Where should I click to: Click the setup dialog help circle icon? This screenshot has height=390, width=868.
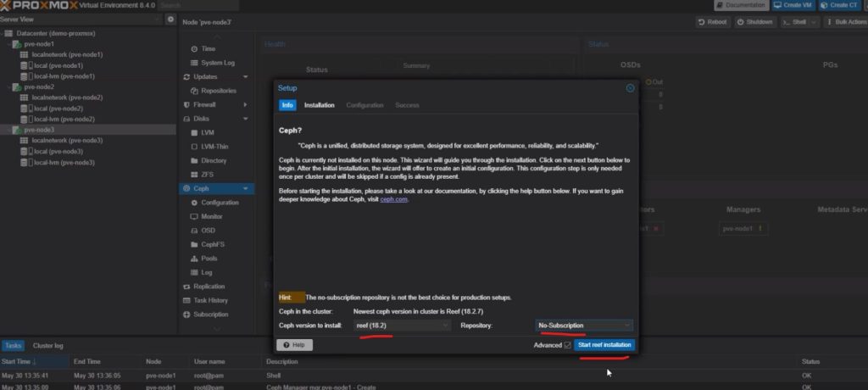(x=630, y=87)
